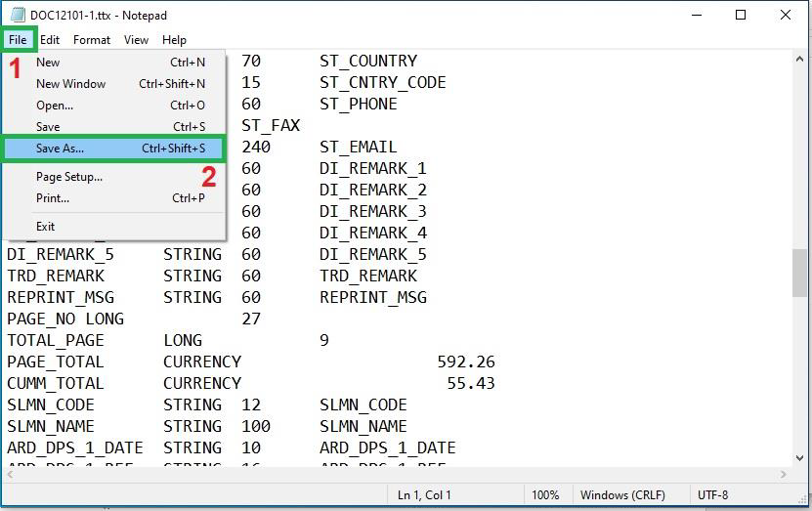Pick Open... in the File menu
The width and height of the screenshot is (812, 511).
pos(55,106)
